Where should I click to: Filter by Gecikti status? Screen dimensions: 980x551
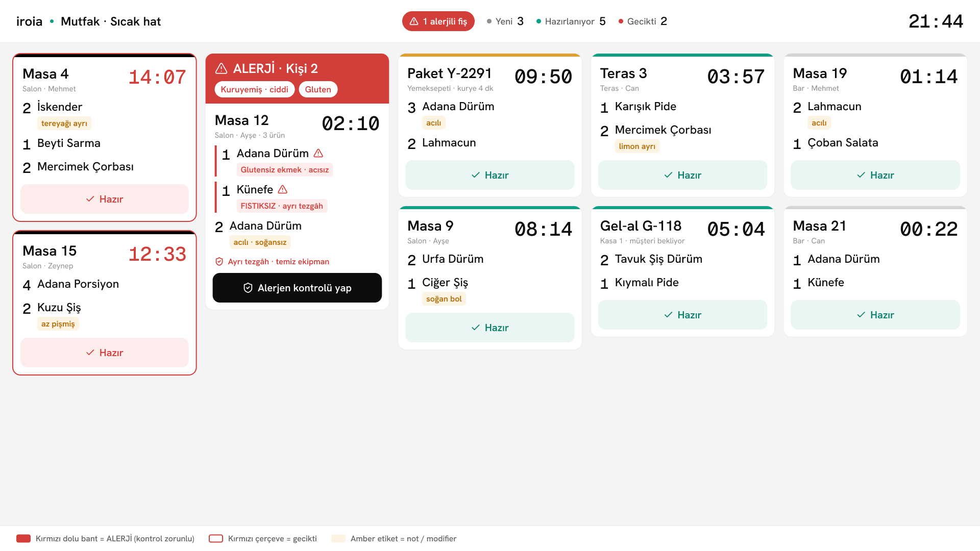coord(643,21)
